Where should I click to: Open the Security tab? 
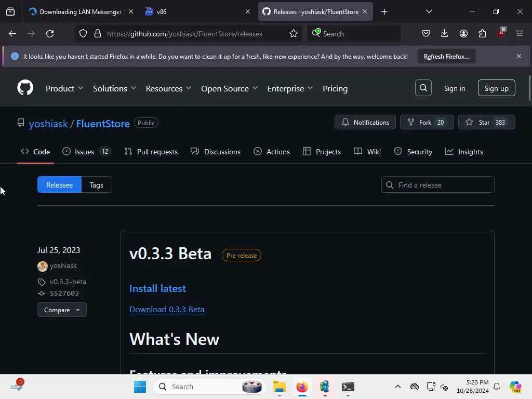pyautogui.click(x=413, y=152)
